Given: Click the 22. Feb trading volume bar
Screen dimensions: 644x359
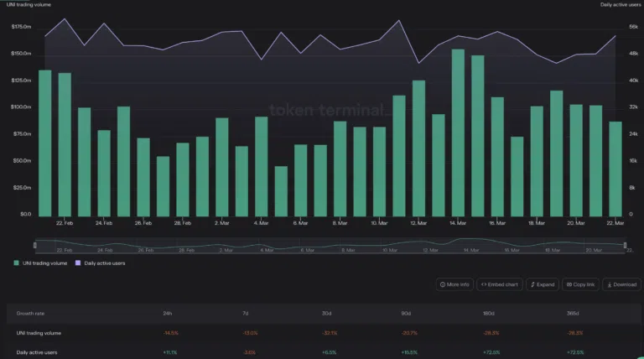Looking at the screenshot, I should (x=65, y=144).
